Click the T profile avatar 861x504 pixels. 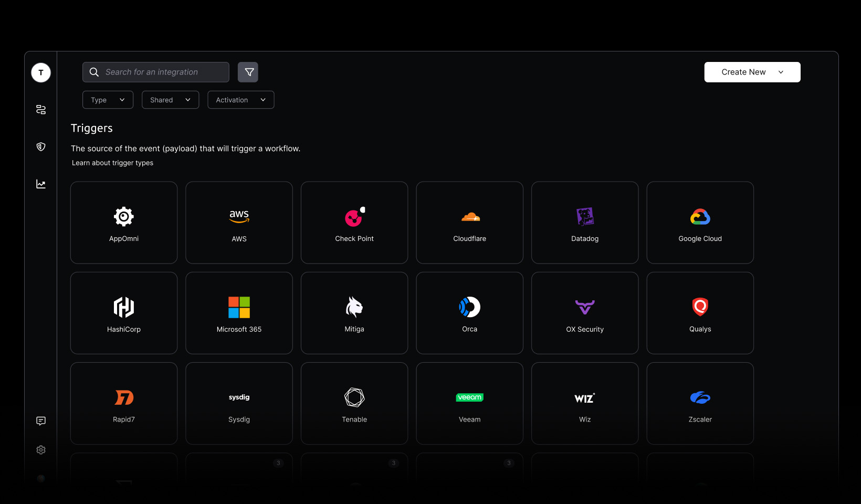[x=41, y=72]
